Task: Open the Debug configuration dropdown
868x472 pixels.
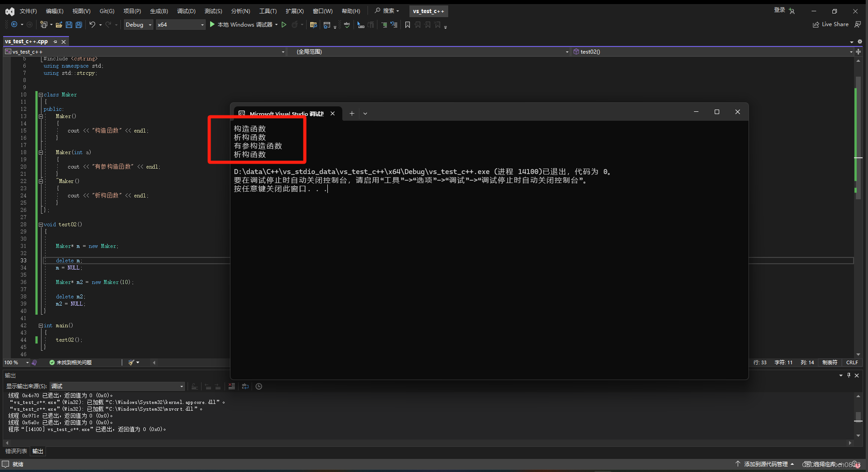Action: tap(138, 25)
